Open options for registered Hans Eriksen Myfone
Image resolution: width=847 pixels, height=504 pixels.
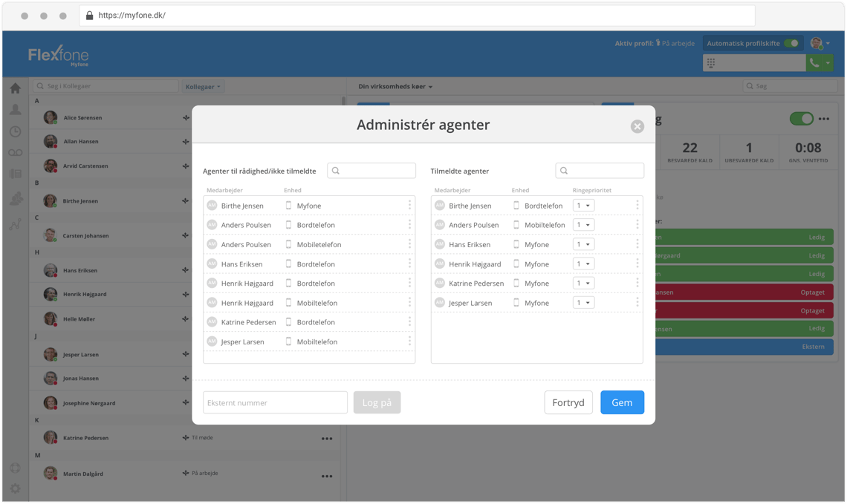(637, 244)
